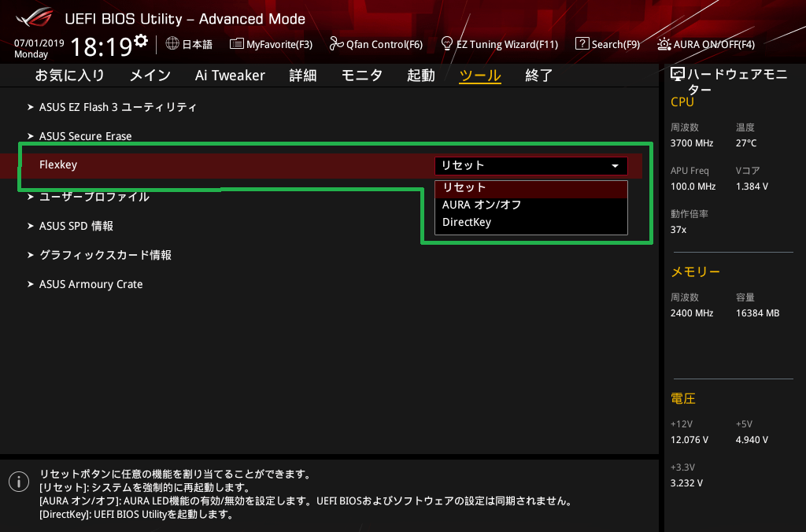
Task: Click MyFavorite(F3) label
Action: pyautogui.click(x=279, y=44)
